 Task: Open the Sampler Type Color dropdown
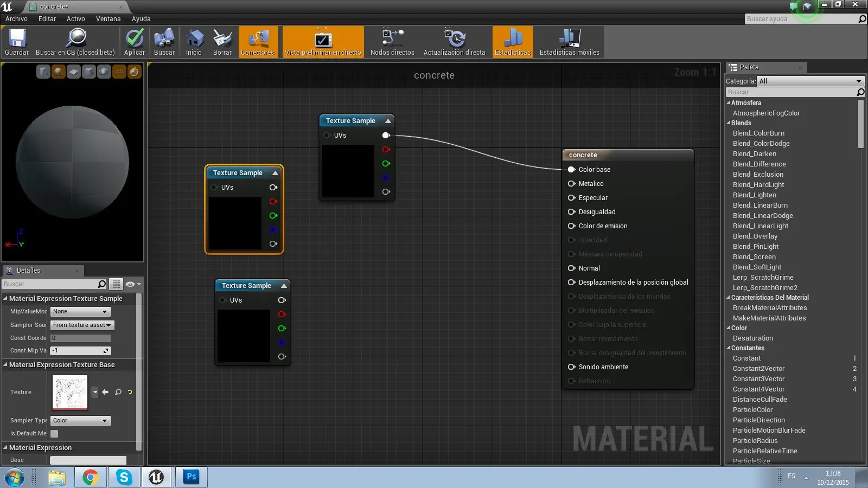80,421
